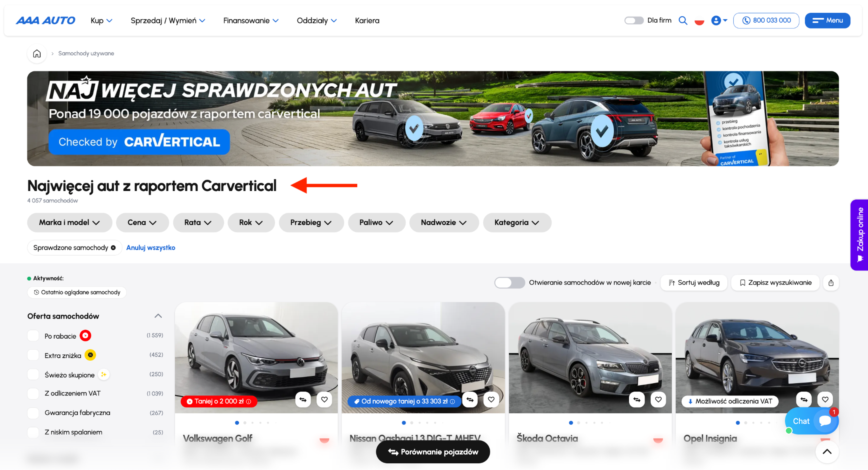The image size is (868, 470).
Task: Check the Świeżo skupione checkbox
Action: pos(33,375)
